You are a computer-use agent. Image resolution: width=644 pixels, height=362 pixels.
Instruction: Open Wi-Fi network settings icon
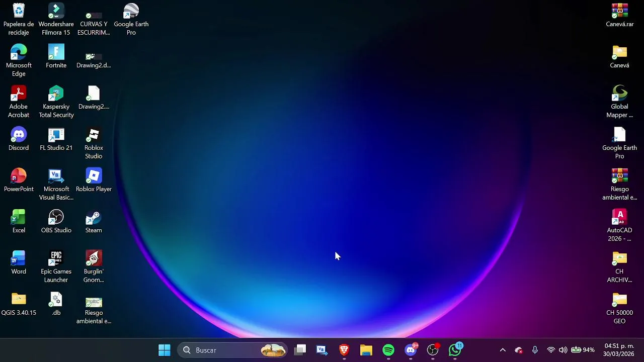coord(551,350)
